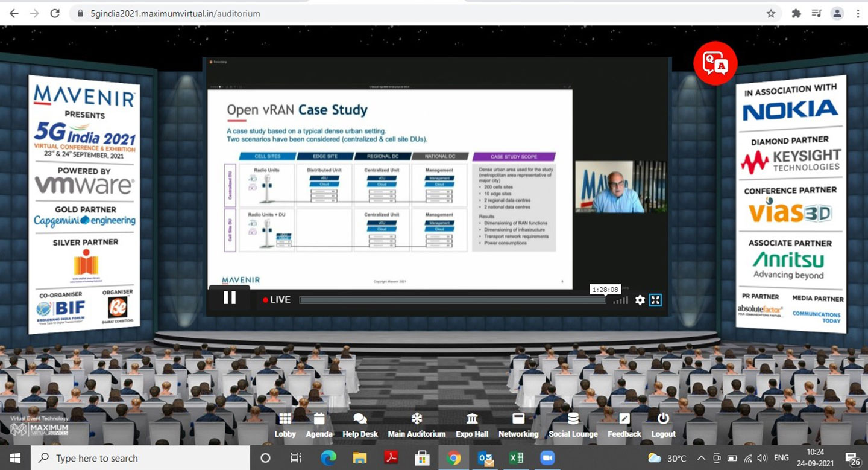This screenshot has width=868, height=470.
Task: Go to the Lobby
Action: (285, 425)
